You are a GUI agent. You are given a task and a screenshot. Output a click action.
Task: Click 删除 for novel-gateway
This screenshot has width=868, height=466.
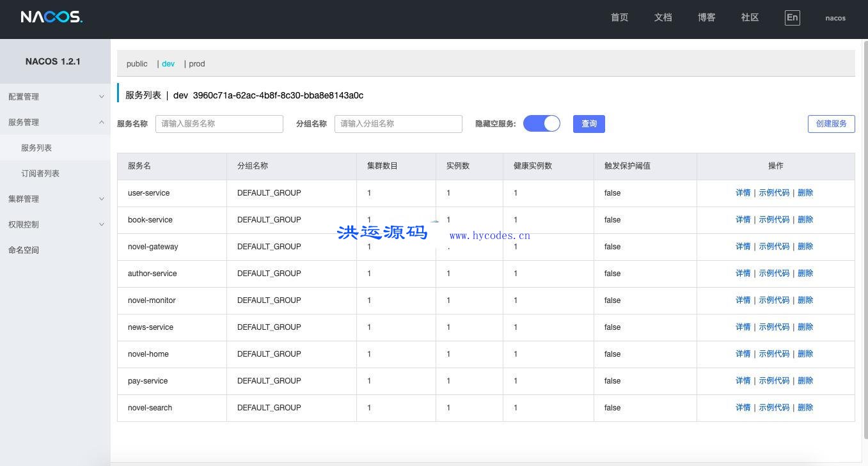pos(805,246)
